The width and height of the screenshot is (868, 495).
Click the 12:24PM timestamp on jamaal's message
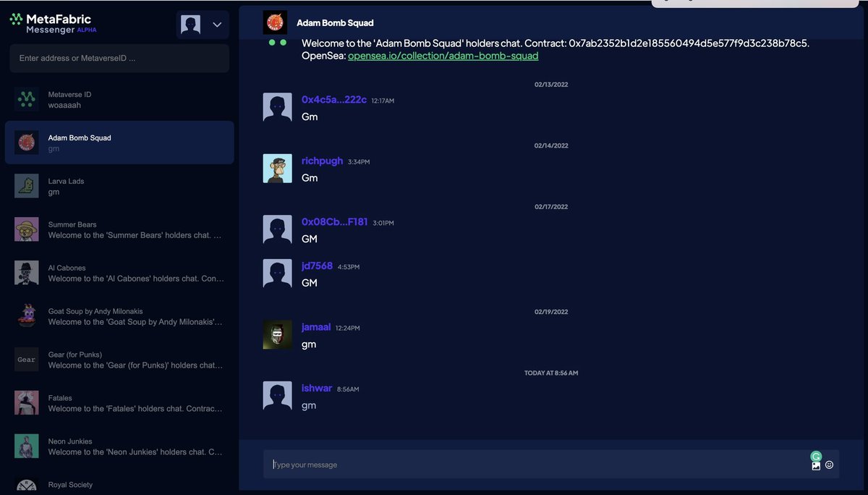(x=347, y=329)
